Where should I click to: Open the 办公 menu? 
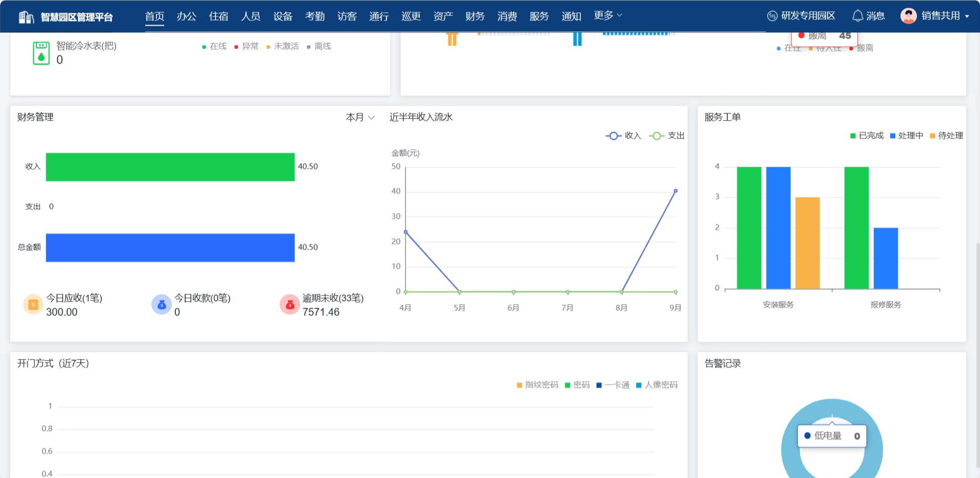point(187,16)
